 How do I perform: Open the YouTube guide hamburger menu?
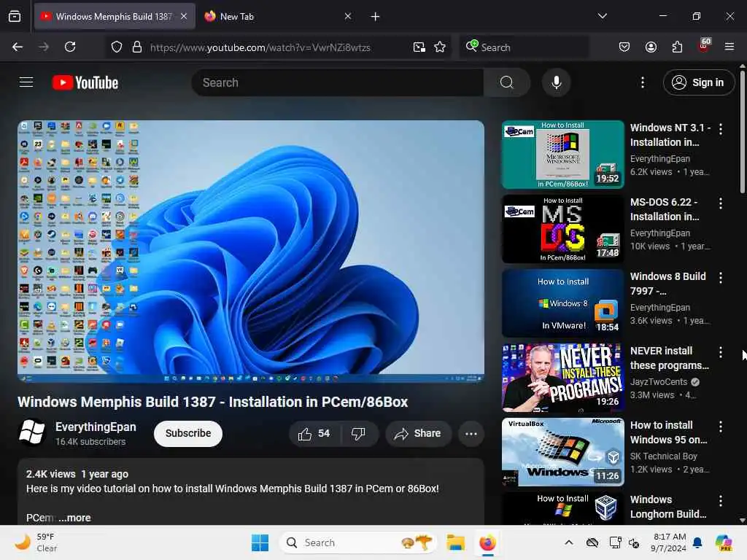[26, 82]
